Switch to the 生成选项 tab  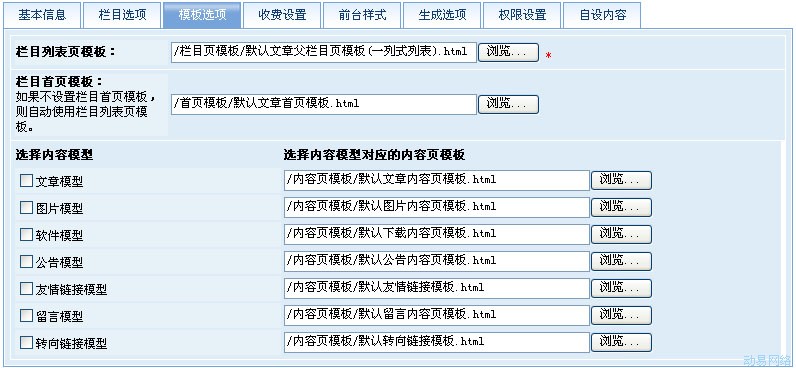pyautogui.click(x=442, y=15)
